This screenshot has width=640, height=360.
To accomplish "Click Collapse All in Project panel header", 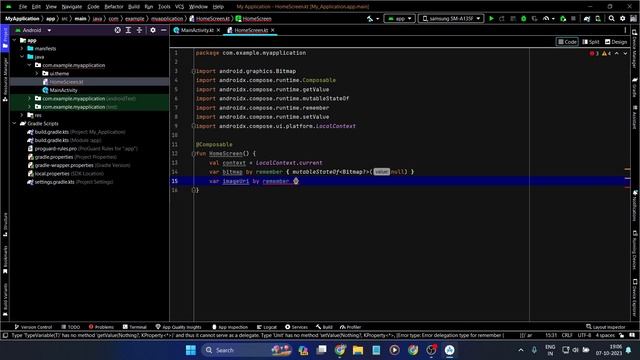I will (140, 30).
